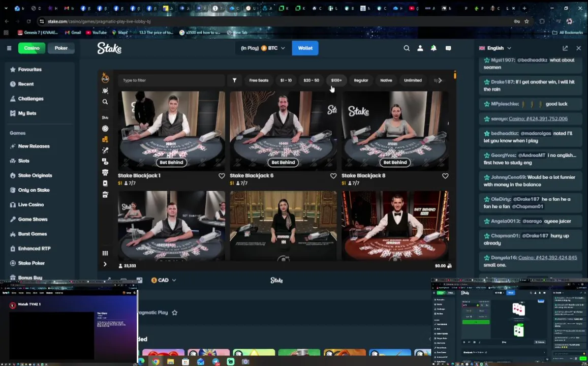Select the roulette wheel category icon
The image size is (588, 366).
tap(105, 129)
